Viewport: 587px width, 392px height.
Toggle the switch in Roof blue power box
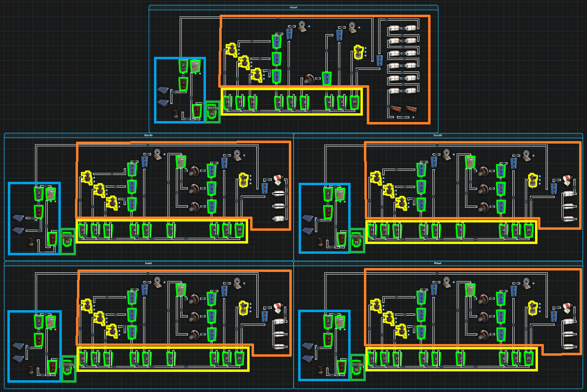pyautogui.click(x=195, y=66)
